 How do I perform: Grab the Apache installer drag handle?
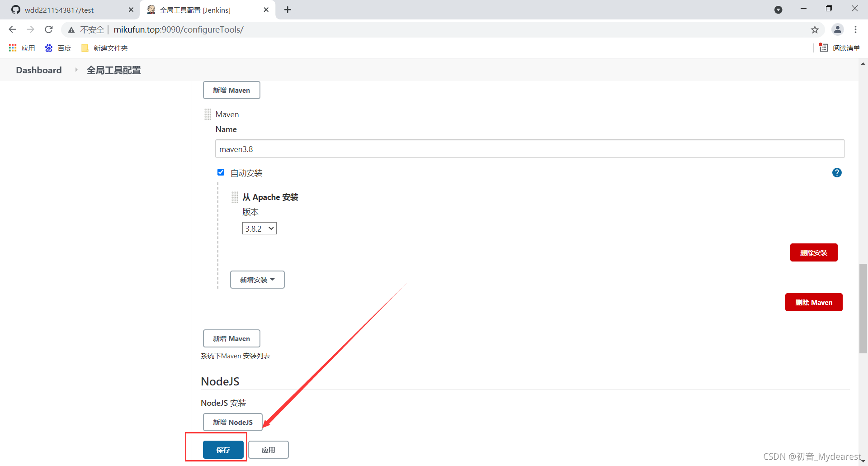[x=235, y=197]
